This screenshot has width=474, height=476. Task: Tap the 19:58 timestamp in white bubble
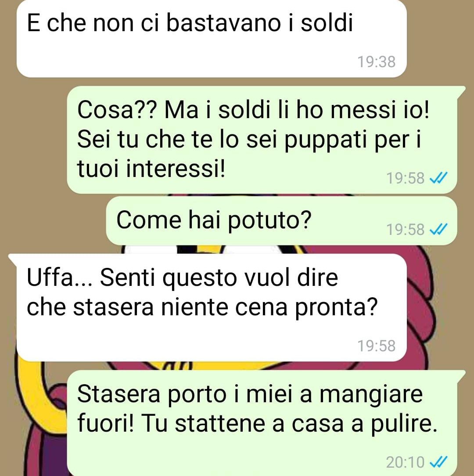[376, 346]
